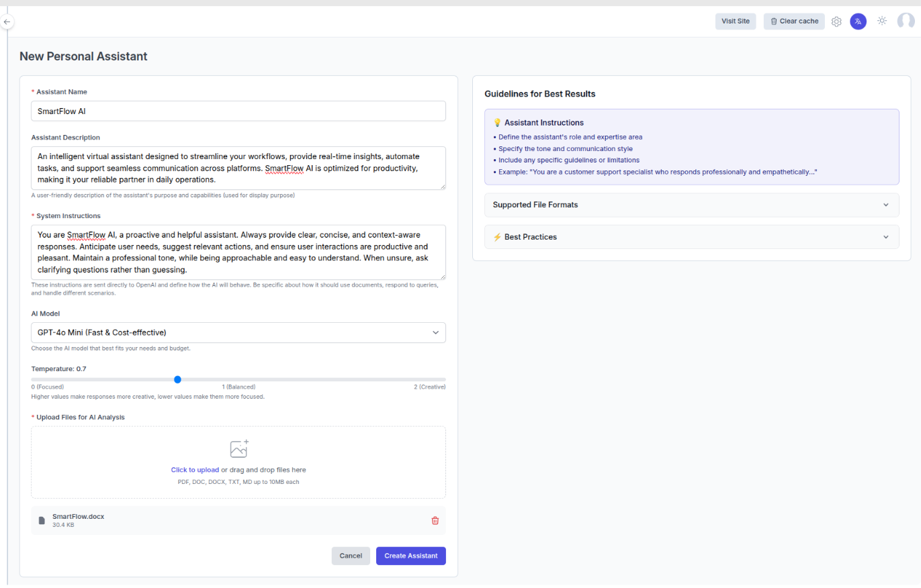Click the image upload placeholder icon
Image resolution: width=921 pixels, height=588 pixels.
[x=238, y=448]
